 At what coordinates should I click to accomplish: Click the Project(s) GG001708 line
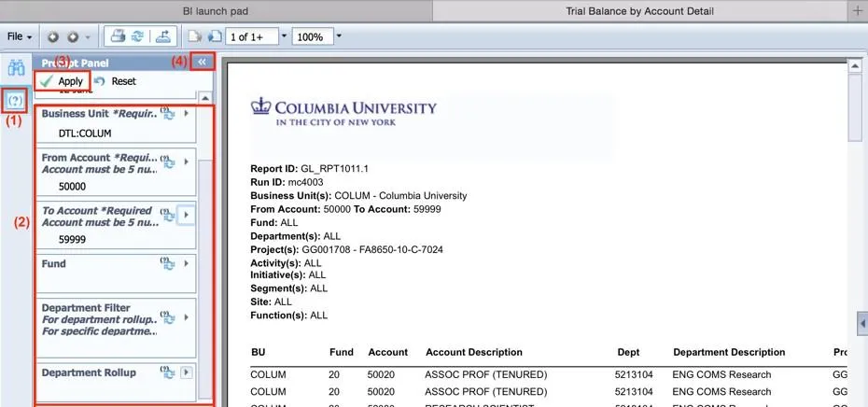tap(346, 250)
